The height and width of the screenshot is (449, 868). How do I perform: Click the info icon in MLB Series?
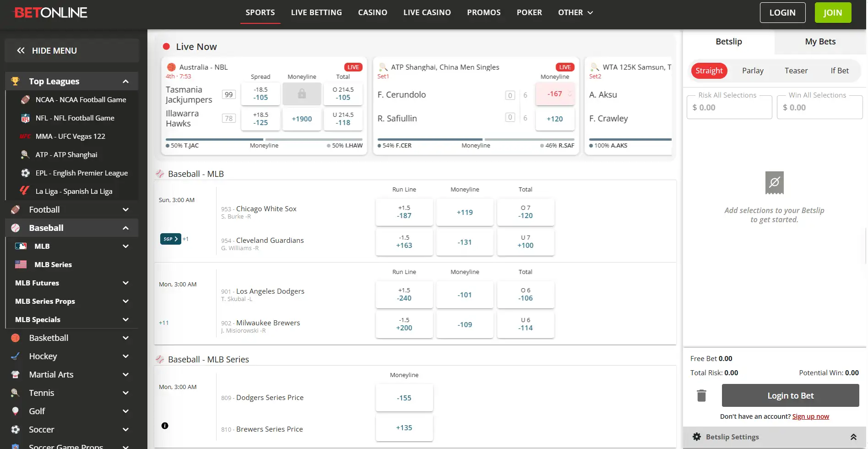point(165,426)
